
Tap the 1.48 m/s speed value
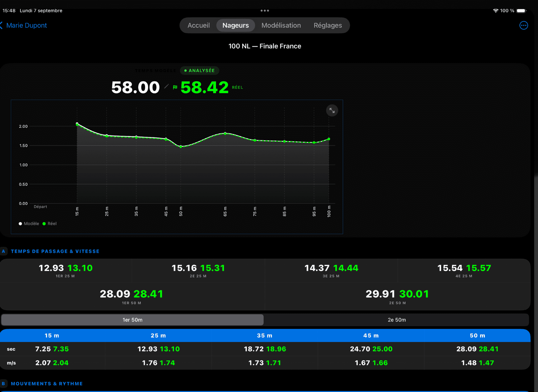tap(469, 363)
